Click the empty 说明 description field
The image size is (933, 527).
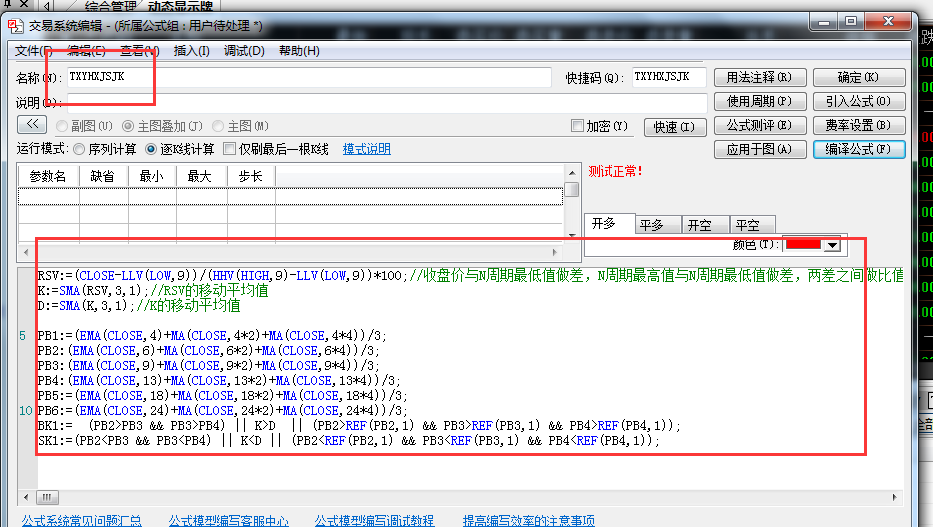click(x=387, y=102)
